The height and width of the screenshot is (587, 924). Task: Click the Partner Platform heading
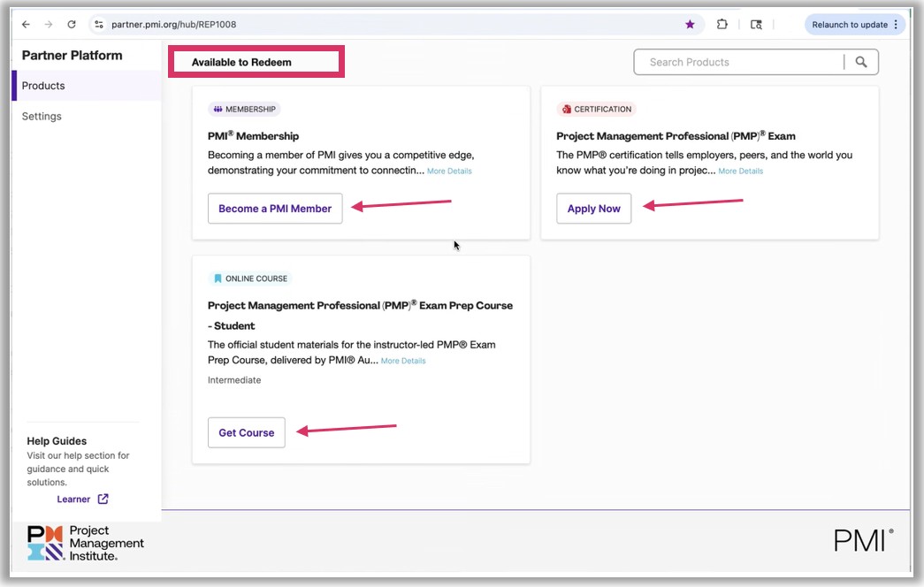(x=72, y=56)
